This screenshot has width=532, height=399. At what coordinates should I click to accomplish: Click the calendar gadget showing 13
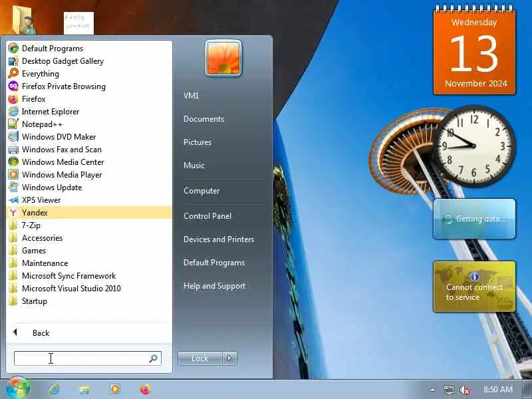tap(474, 49)
